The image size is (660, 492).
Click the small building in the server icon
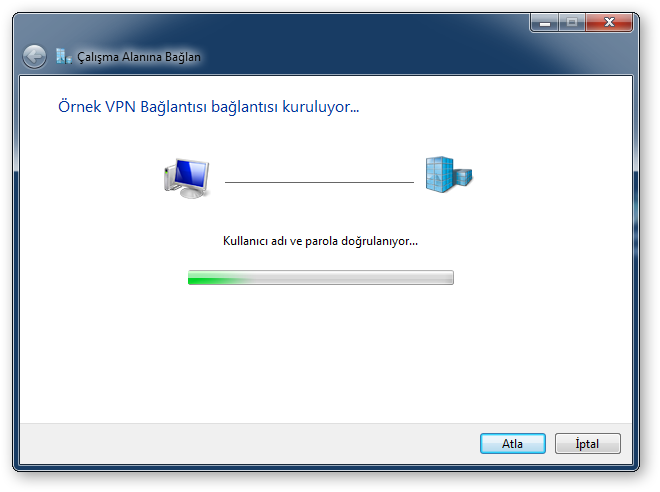463,177
